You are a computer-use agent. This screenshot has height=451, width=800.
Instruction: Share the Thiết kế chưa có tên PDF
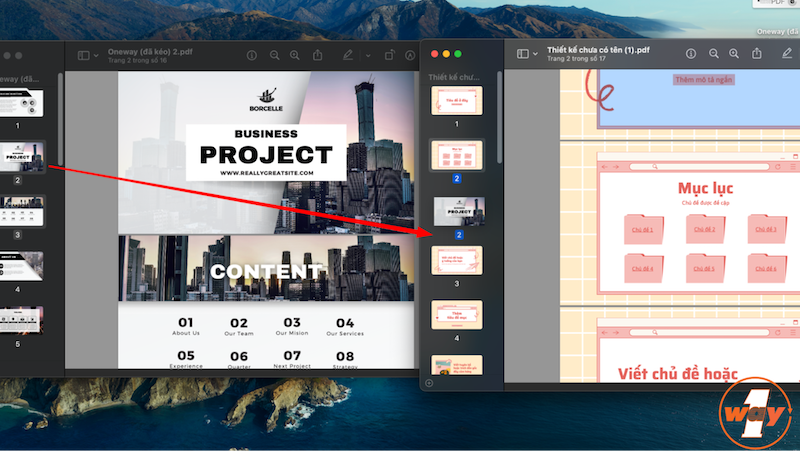(757, 53)
